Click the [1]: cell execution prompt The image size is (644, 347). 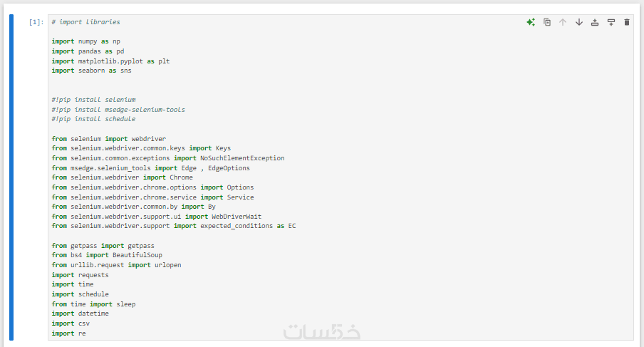[x=36, y=22]
